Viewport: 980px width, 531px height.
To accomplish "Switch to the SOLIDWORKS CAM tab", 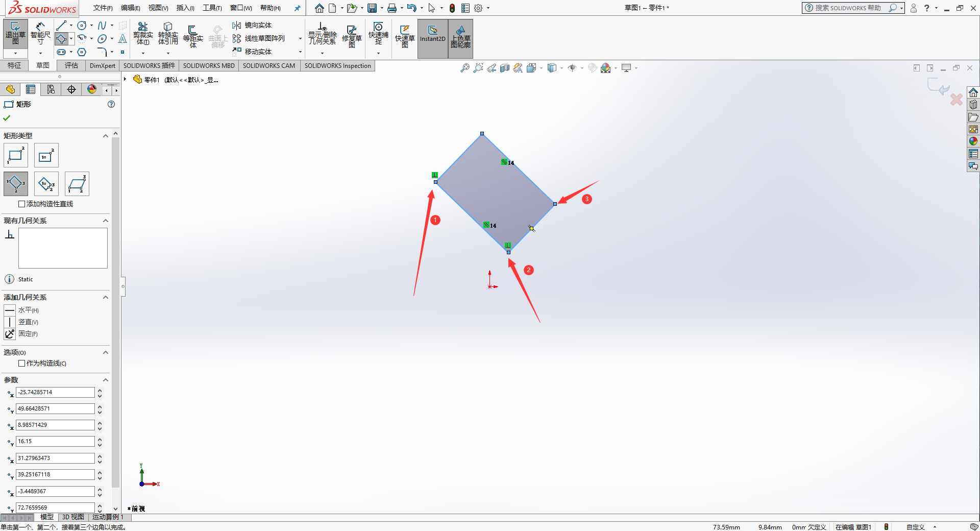I will 269,65.
